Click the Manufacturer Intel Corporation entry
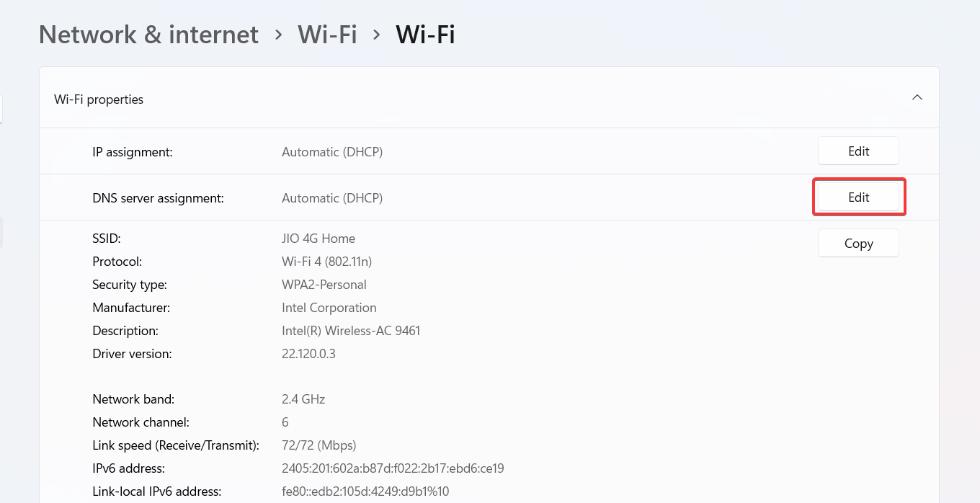980x503 pixels. [x=329, y=307]
